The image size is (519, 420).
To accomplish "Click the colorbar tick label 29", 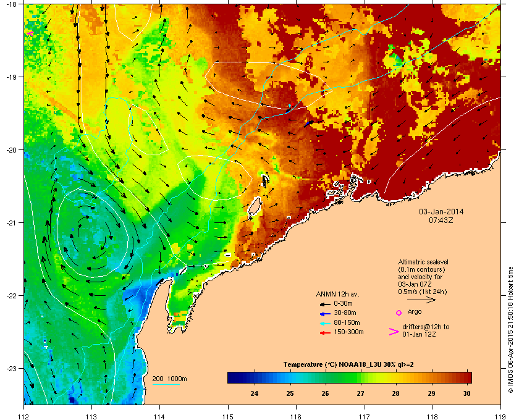I will click(x=431, y=393).
